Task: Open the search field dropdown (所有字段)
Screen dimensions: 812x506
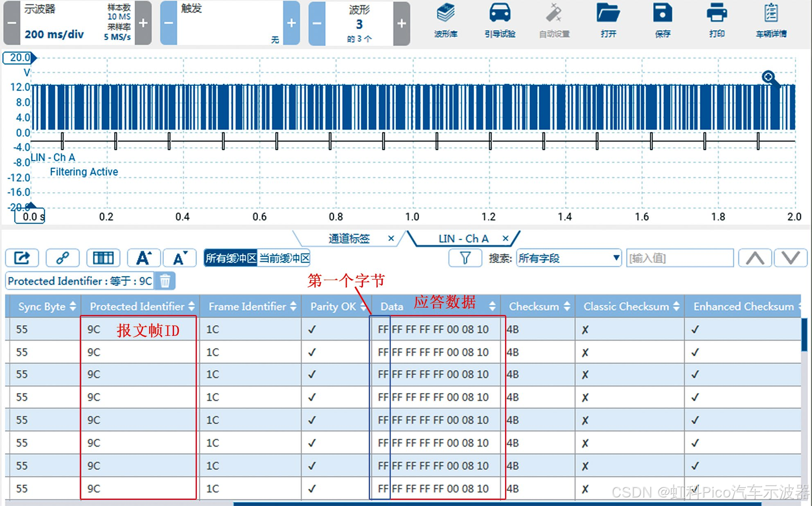Action: 568,258
